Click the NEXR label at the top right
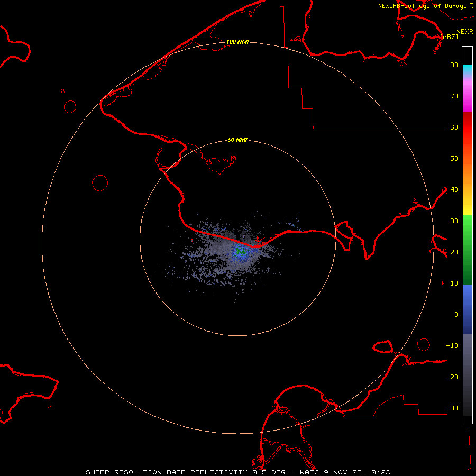This screenshot has width=476, height=476. click(465, 32)
